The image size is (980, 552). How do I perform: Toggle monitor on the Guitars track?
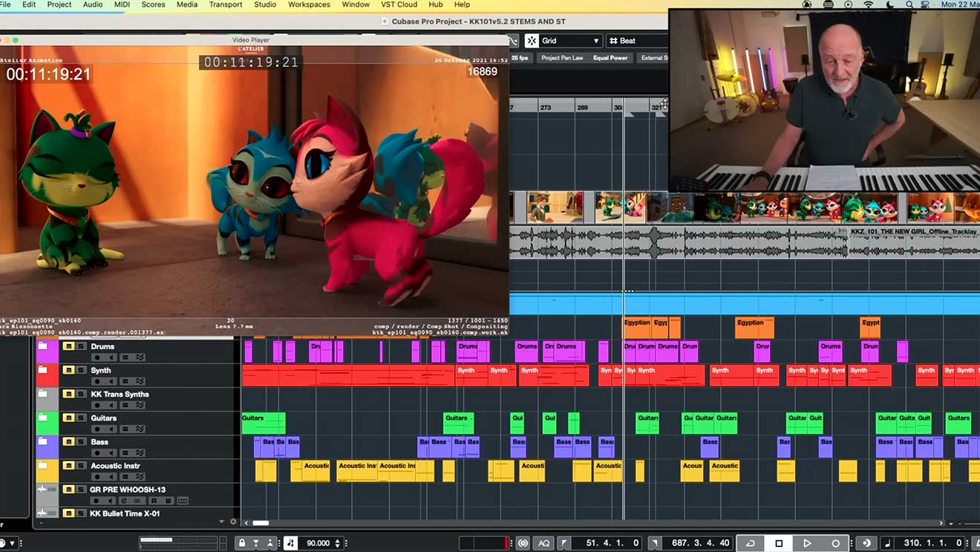coord(111,429)
